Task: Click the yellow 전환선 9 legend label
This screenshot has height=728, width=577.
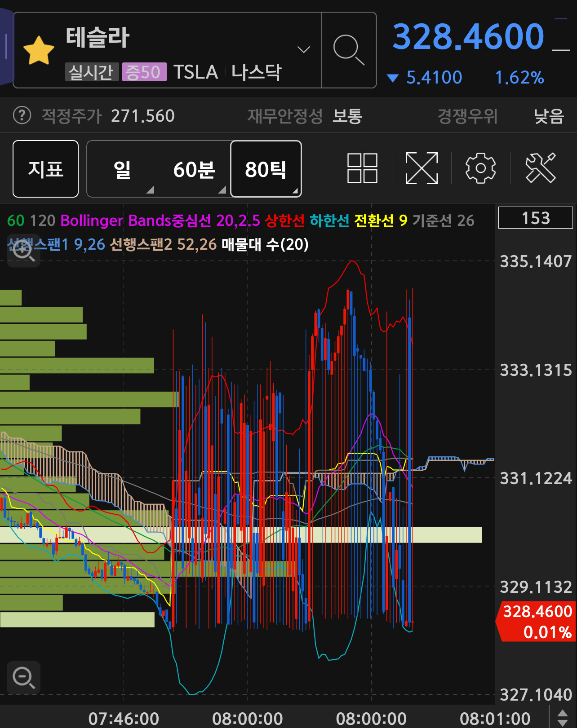Action: click(381, 221)
